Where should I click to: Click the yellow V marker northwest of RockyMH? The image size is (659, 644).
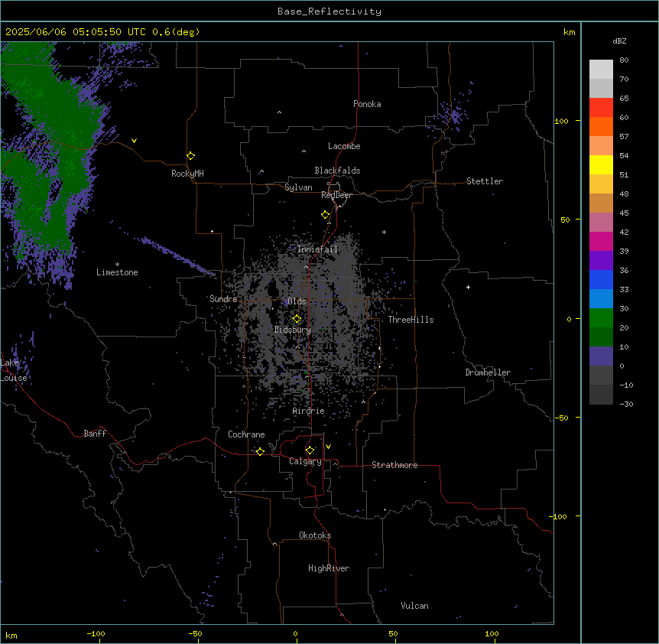click(x=134, y=141)
